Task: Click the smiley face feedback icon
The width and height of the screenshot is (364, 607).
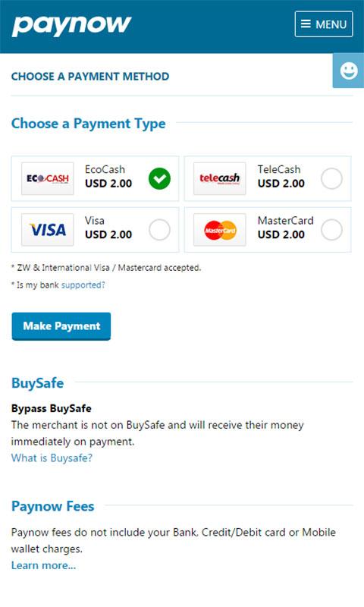Action: tap(349, 71)
